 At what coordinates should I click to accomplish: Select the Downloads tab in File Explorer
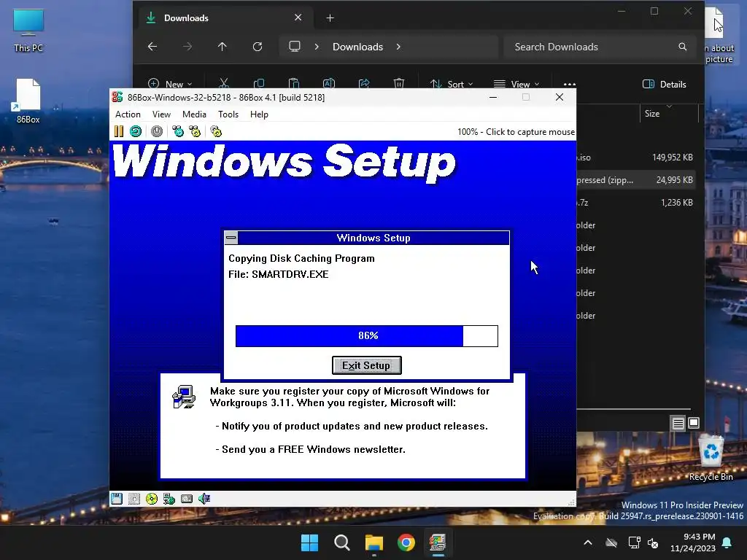pos(225,18)
